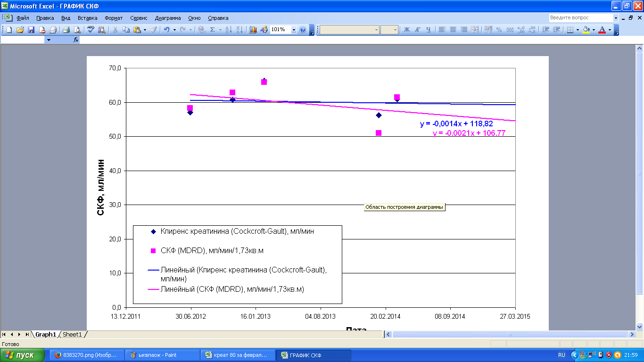Toggle underline formatting (Ч)
The height and width of the screenshot is (362, 644).
pos(429,30)
